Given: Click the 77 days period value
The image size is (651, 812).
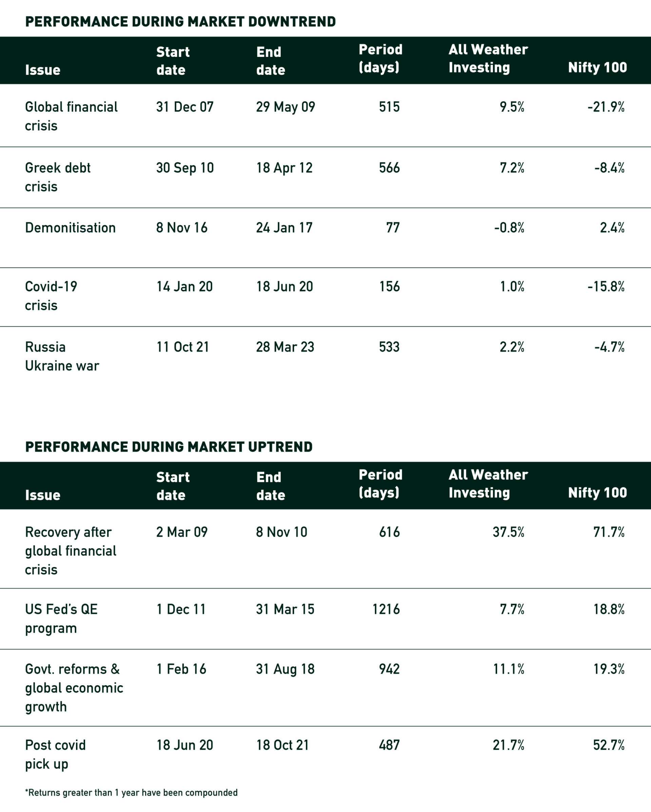Looking at the screenshot, I should point(393,228).
